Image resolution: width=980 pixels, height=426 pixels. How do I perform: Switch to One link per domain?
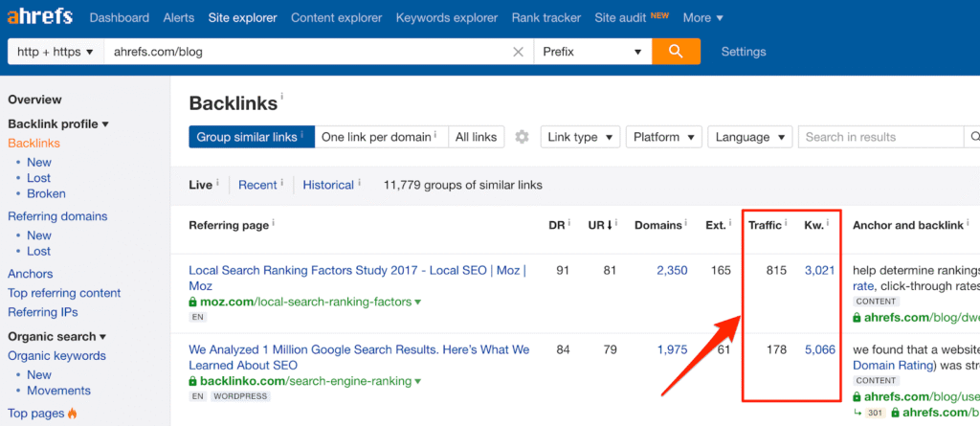click(380, 137)
